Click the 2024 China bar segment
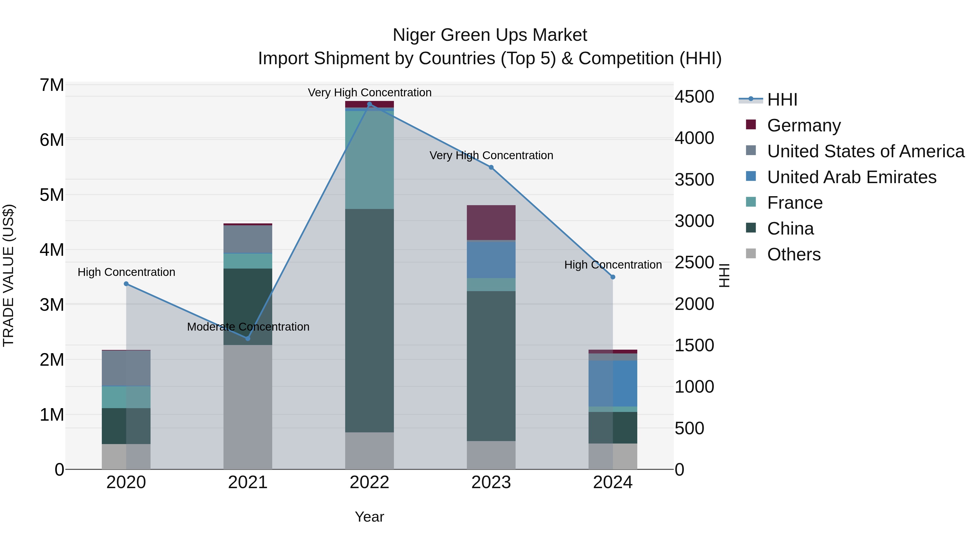 coord(613,428)
